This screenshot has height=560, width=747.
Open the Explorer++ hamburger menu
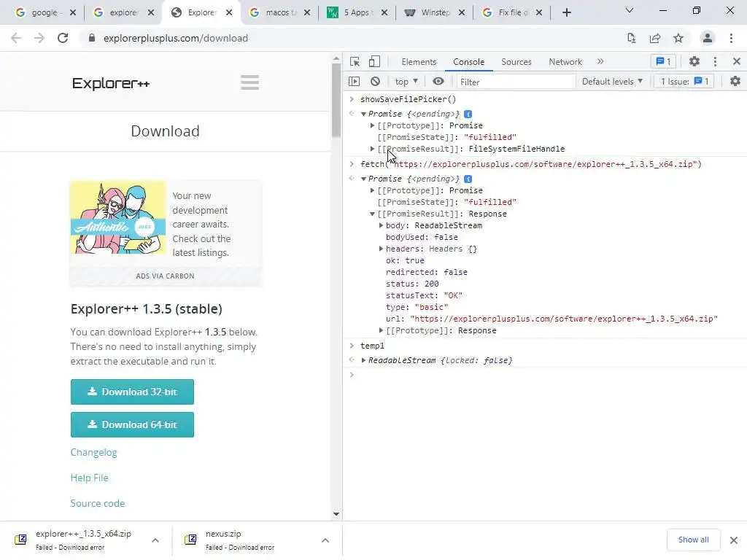(249, 82)
